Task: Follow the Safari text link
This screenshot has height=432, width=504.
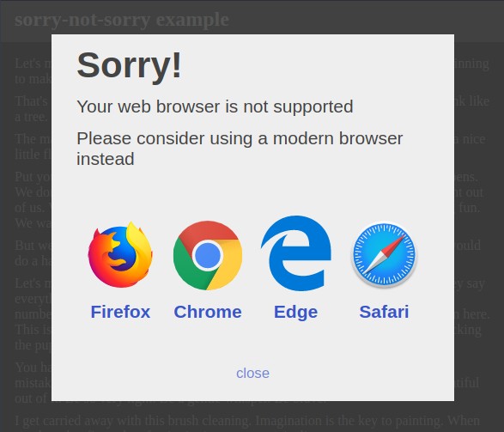Action: [384, 312]
